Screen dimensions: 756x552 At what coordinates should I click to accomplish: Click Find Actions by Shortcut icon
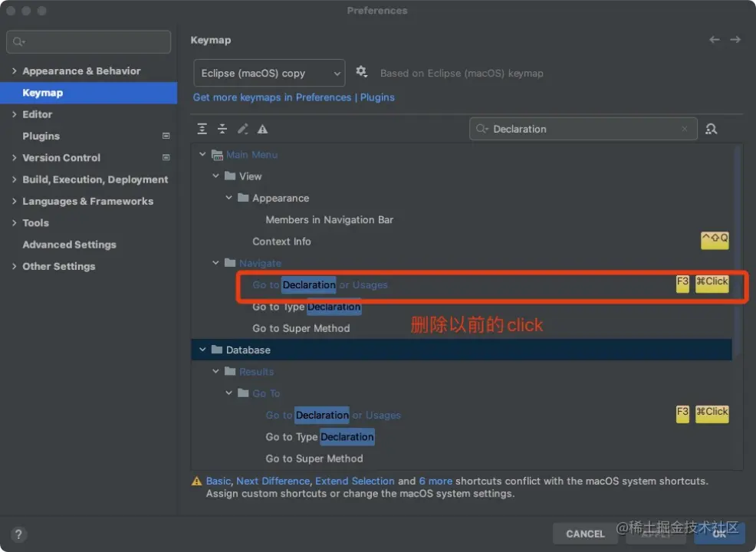point(712,129)
